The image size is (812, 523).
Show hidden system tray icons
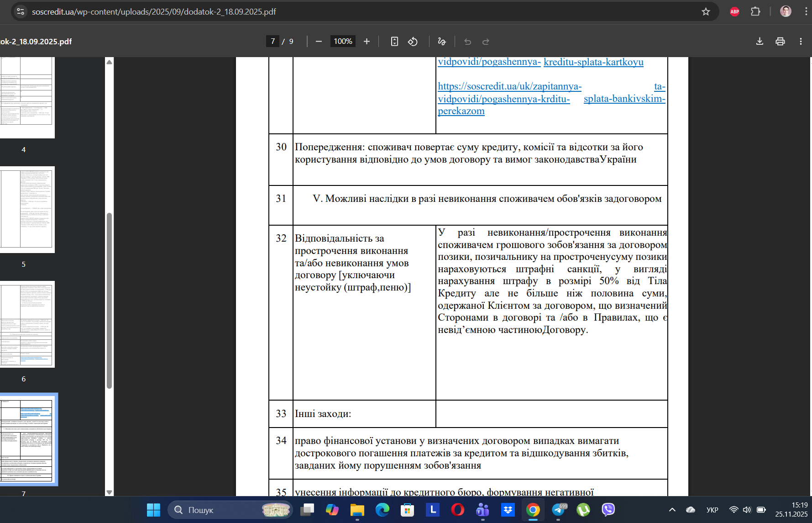[672, 510]
